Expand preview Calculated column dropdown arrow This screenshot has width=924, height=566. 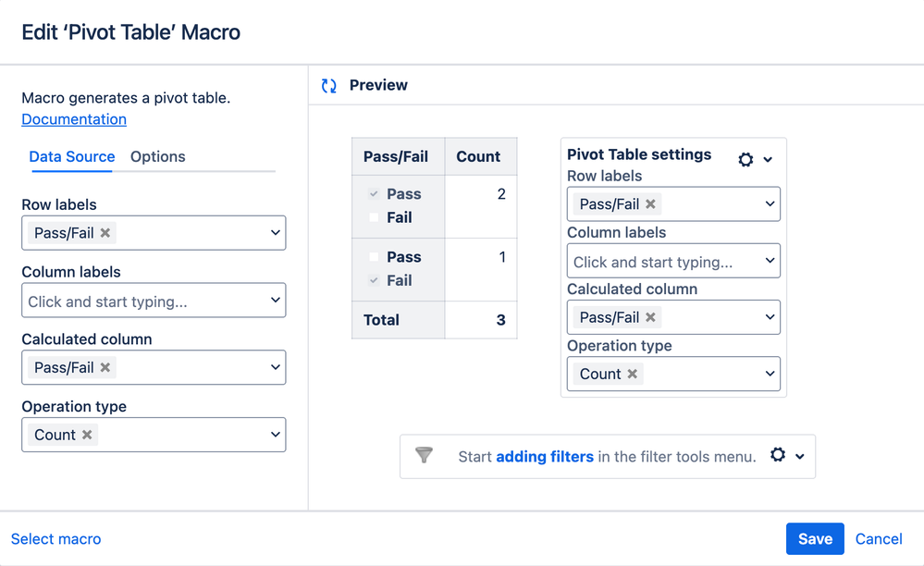point(770,317)
